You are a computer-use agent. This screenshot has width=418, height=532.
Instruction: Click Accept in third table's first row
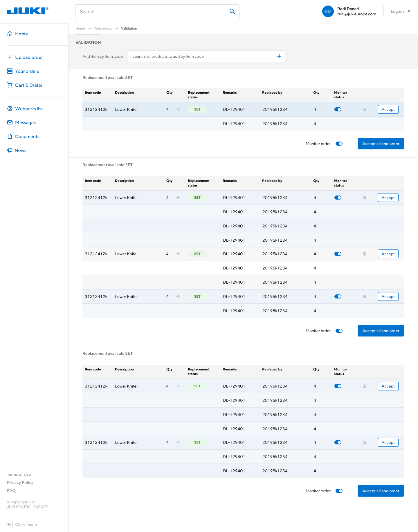(388, 386)
